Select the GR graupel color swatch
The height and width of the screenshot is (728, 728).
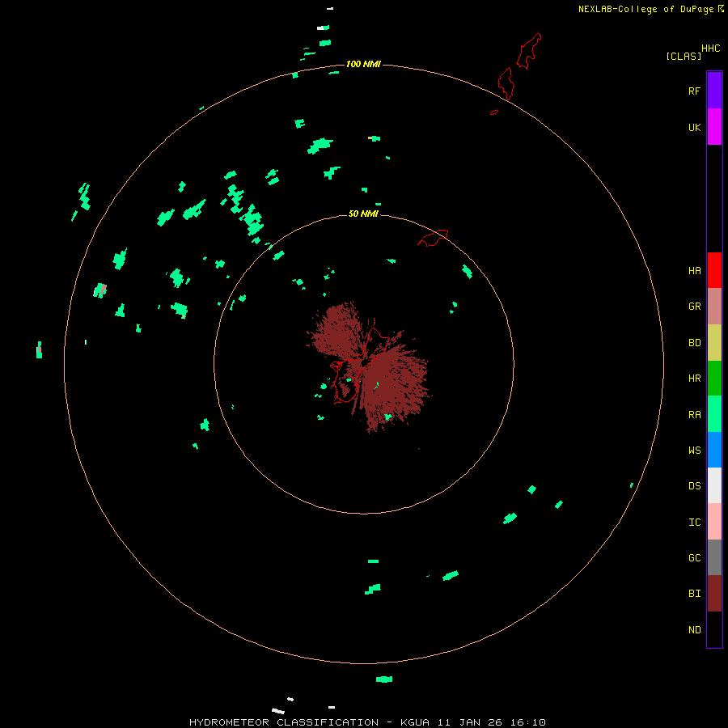pyautogui.click(x=714, y=307)
